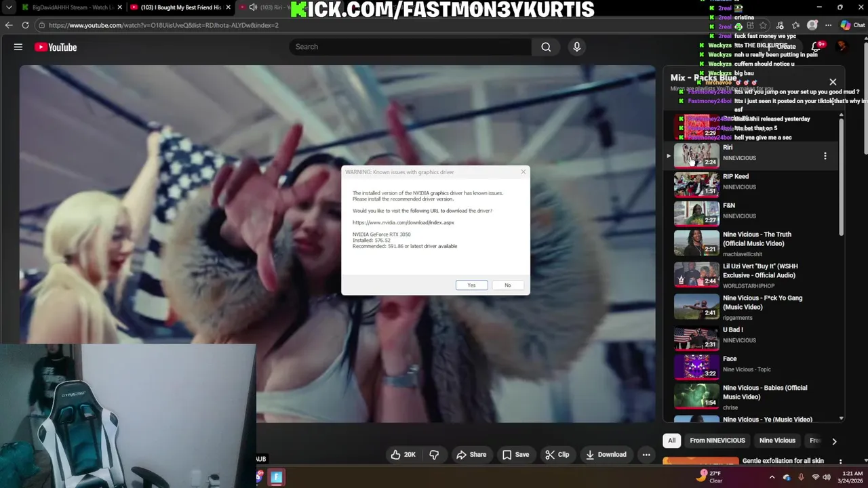Open options for Gentle exfoliation ad
The height and width of the screenshot is (488, 868).
[x=841, y=462]
